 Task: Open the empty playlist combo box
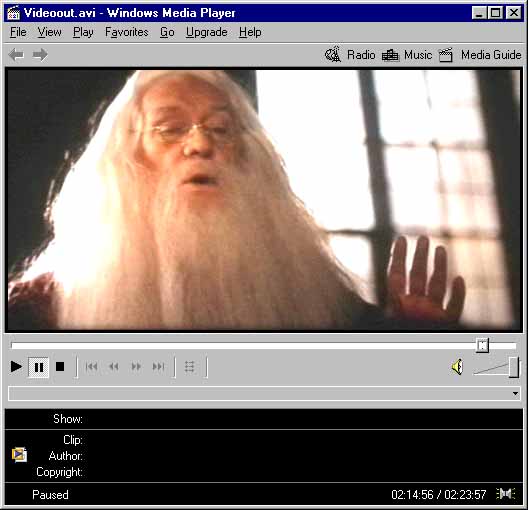coord(264,394)
